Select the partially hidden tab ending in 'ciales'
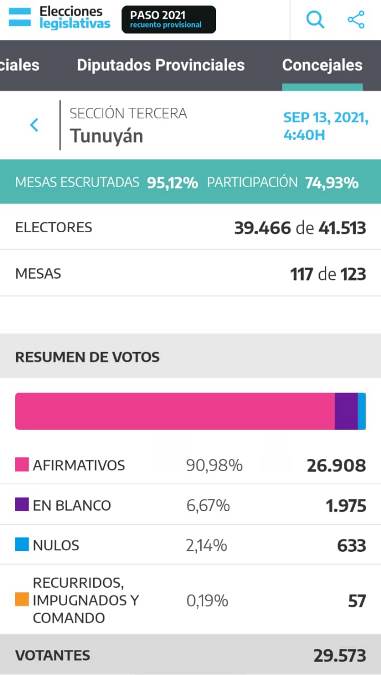This screenshot has width=381, height=675. tap(20, 65)
